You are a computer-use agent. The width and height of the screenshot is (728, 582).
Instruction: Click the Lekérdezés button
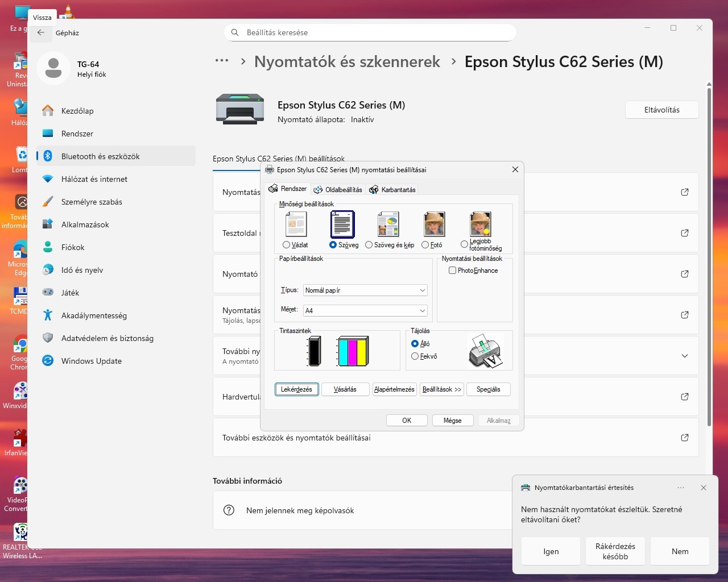(297, 389)
